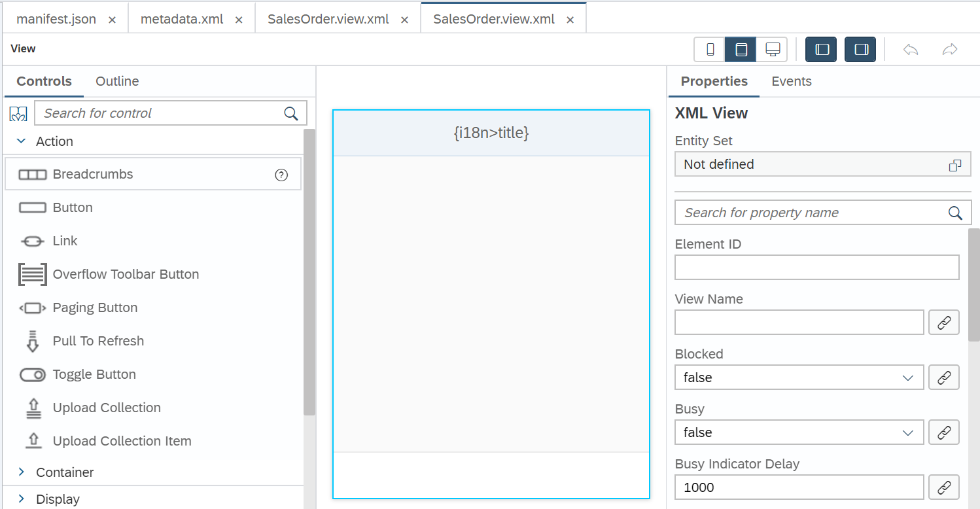Select the Pull To Refresh icon
The height and width of the screenshot is (509, 980).
pyautogui.click(x=33, y=341)
